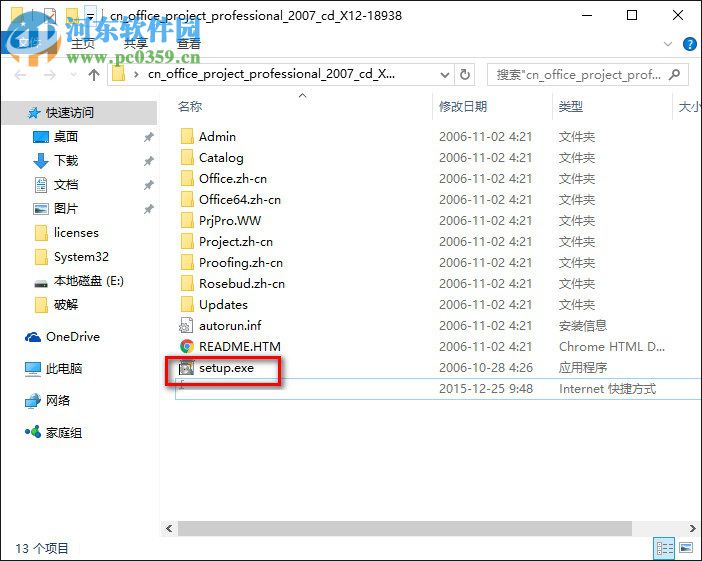
Task: Open System32 folder in sidebar
Action: click(x=81, y=257)
